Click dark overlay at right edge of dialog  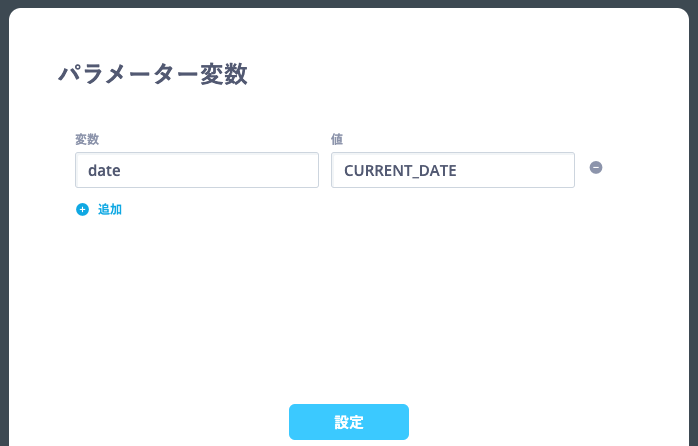click(x=694, y=223)
